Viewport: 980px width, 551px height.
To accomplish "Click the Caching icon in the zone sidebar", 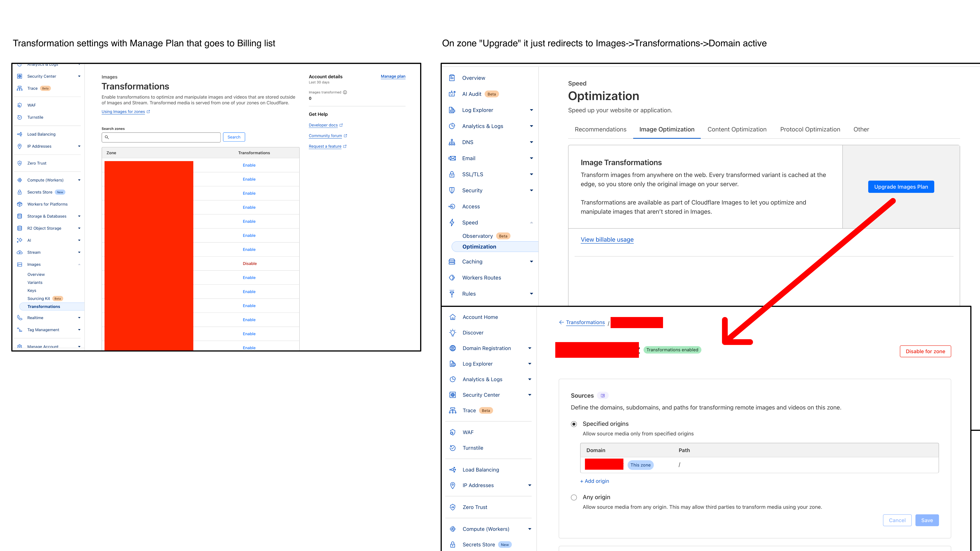I will 452,262.
